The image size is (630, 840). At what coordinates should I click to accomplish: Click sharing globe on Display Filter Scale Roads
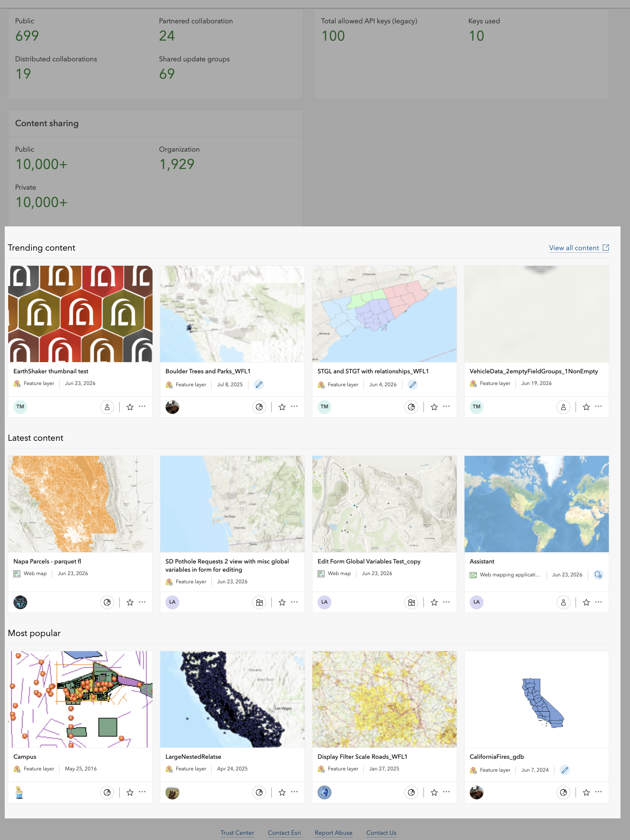tap(411, 792)
